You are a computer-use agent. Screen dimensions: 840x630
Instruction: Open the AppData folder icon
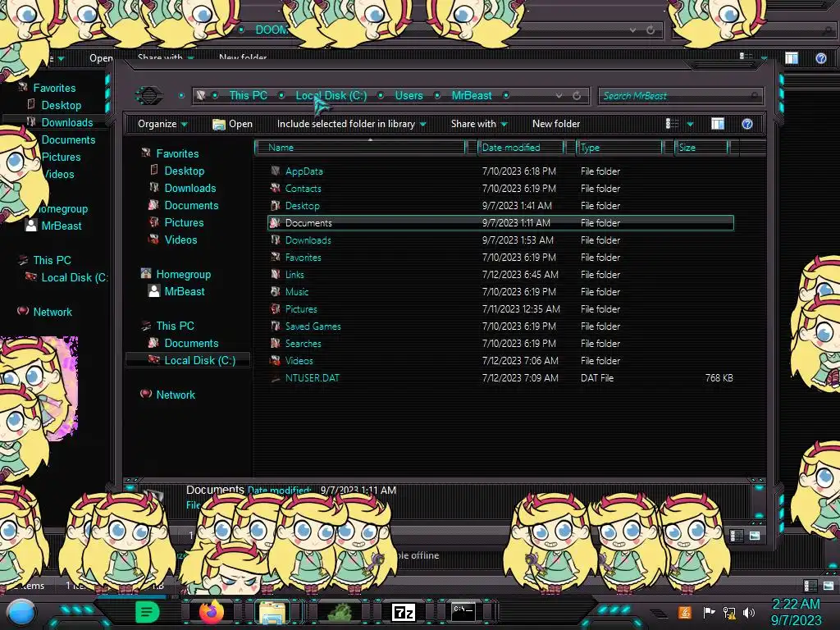pos(276,171)
